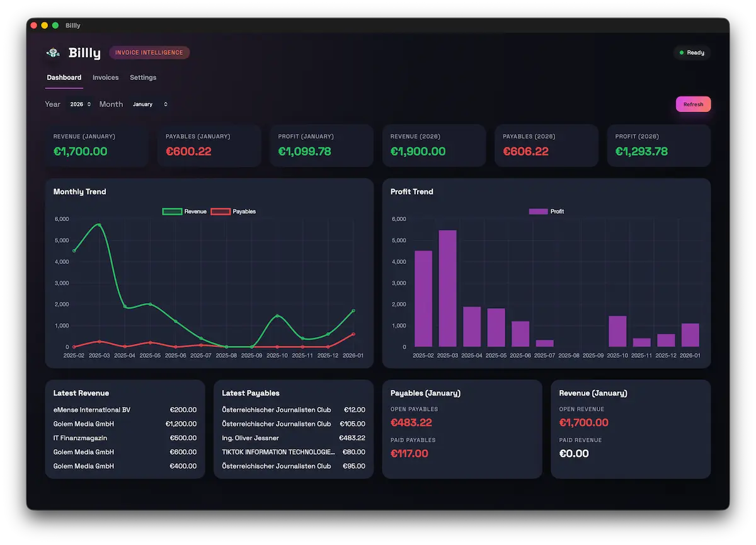Click the TIKTOK INFORMATION TECHNOLOGIE payable entry

tap(293, 452)
